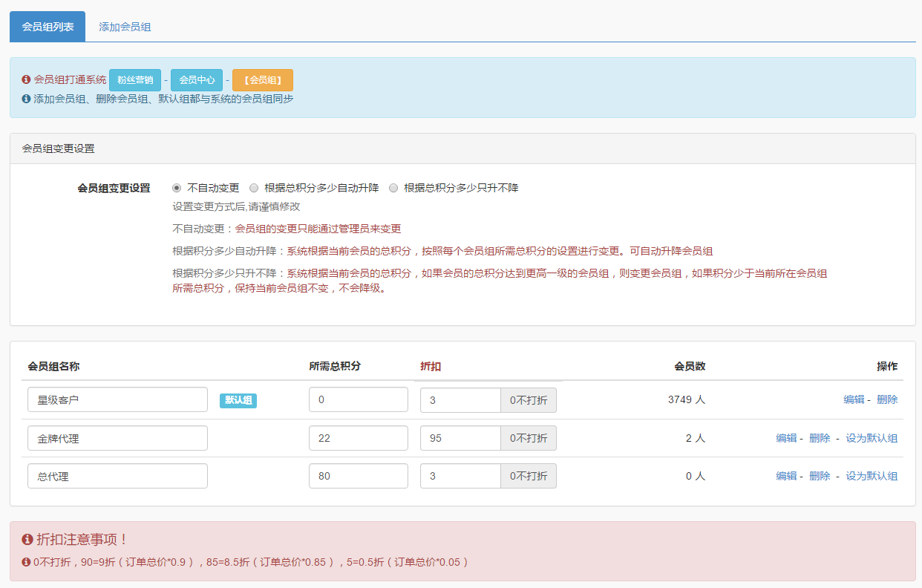Switch to the 会员组列表 tab
The height and width of the screenshot is (588, 922).
pos(48,27)
